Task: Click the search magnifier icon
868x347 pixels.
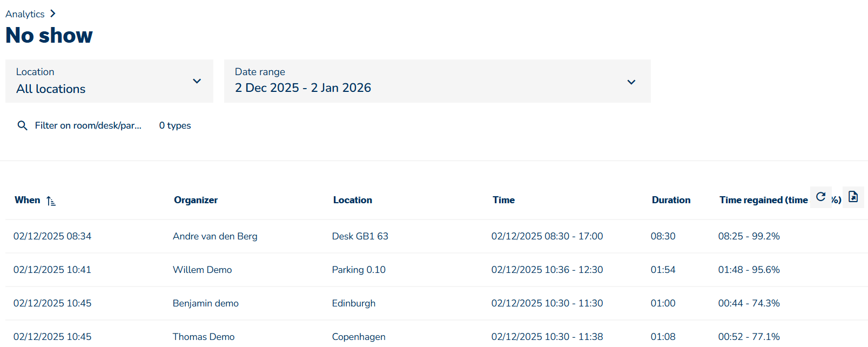Action: [x=22, y=125]
